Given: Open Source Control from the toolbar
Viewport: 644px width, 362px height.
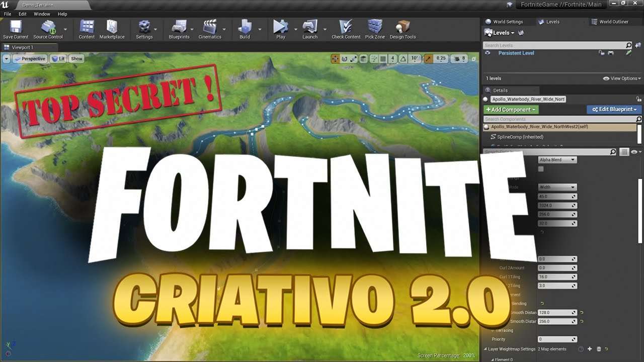Looking at the screenshot, I should (48, 29).
